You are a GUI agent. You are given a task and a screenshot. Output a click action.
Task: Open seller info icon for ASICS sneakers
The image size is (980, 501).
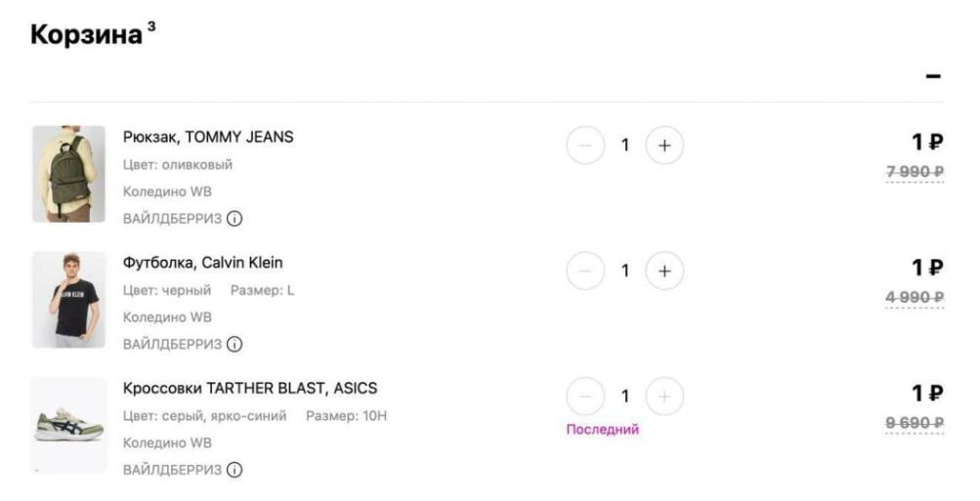coord(234,470)
